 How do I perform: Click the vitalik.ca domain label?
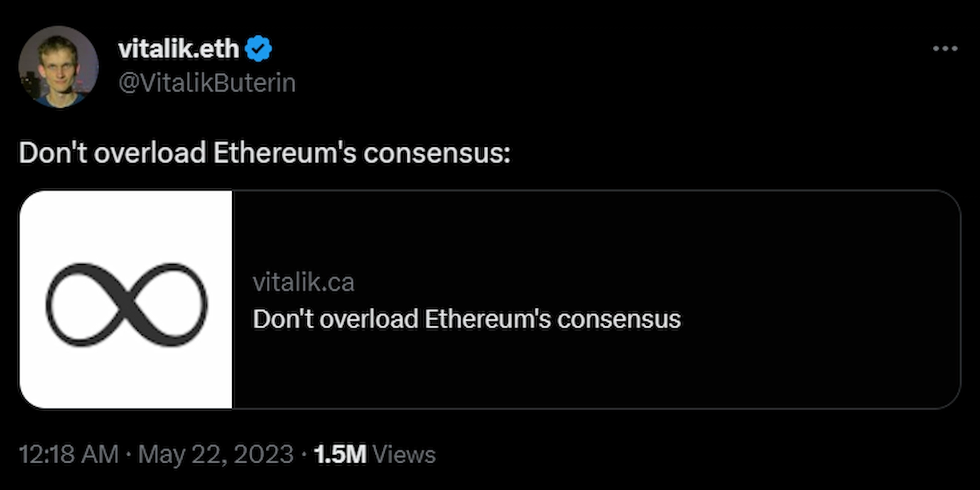pyautogui.click(x=304, y=282)
